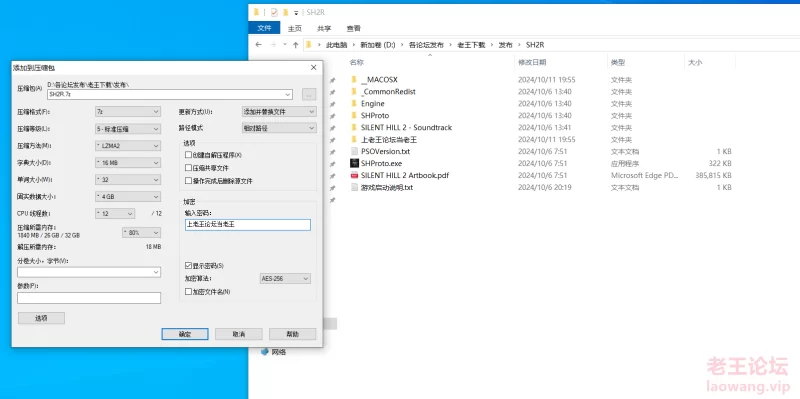Open the 固实数据大小 4 GB dropdown
800x399 pixels.
[x=128, y=196]
